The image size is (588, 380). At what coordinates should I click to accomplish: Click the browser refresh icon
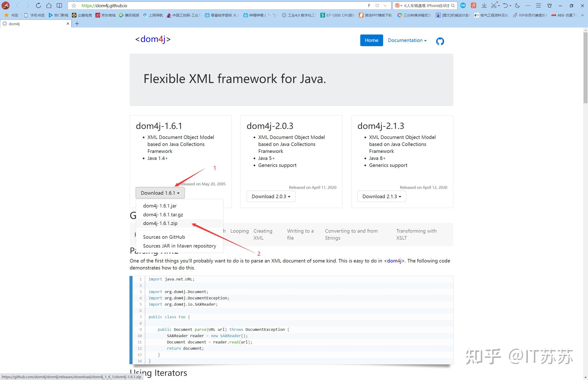(x=38, y=5)
